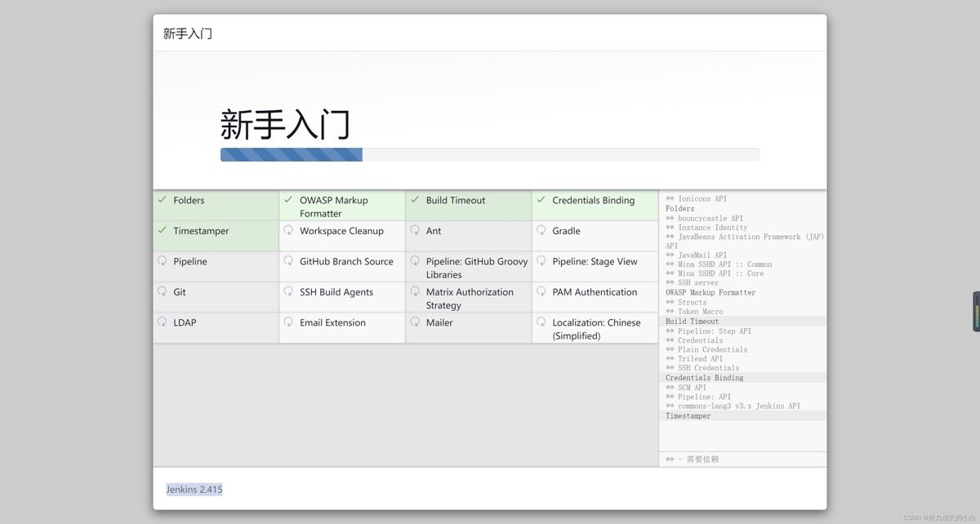Viewport: 980px width, 524px height.
Task: Select the Pipeline: Stage View label
Action: coord(595,261)
